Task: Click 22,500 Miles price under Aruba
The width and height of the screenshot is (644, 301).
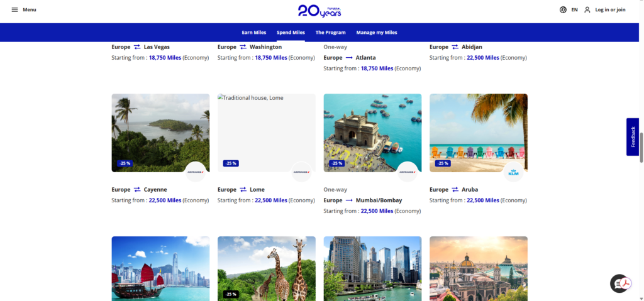Action: tap(482, 200)
